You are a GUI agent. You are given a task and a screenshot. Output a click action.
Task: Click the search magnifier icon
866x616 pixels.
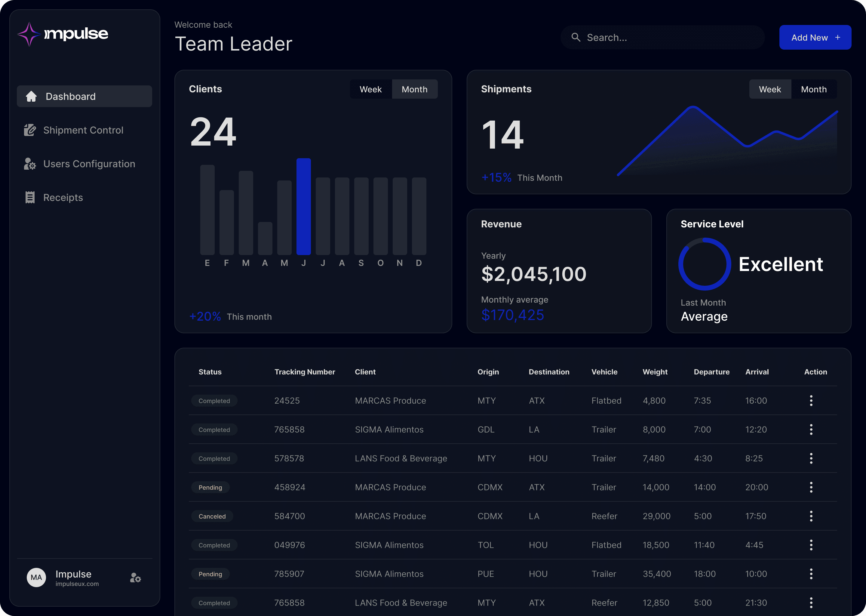pos(576,37)
